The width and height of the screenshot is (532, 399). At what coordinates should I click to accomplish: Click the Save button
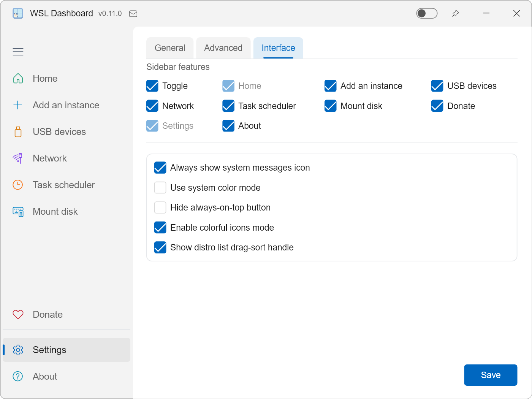click(x=491, y=375)
